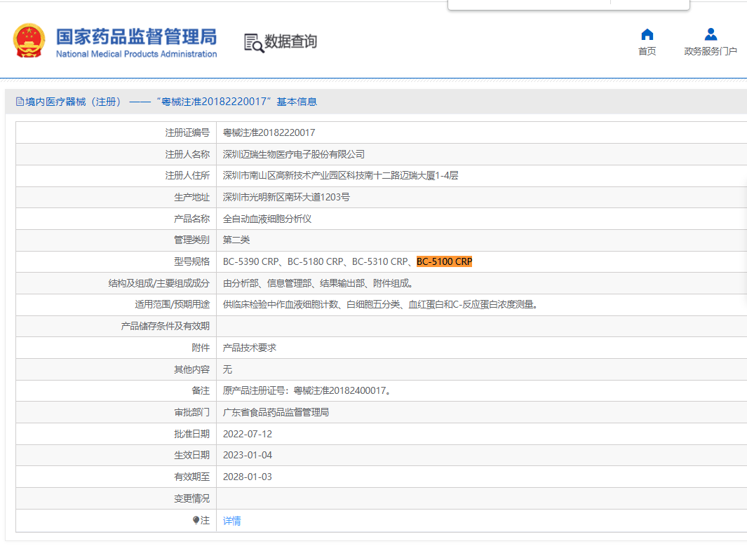Click the 首页 label
The width and height of the screenshot is (747, 560).
point(647,51)
